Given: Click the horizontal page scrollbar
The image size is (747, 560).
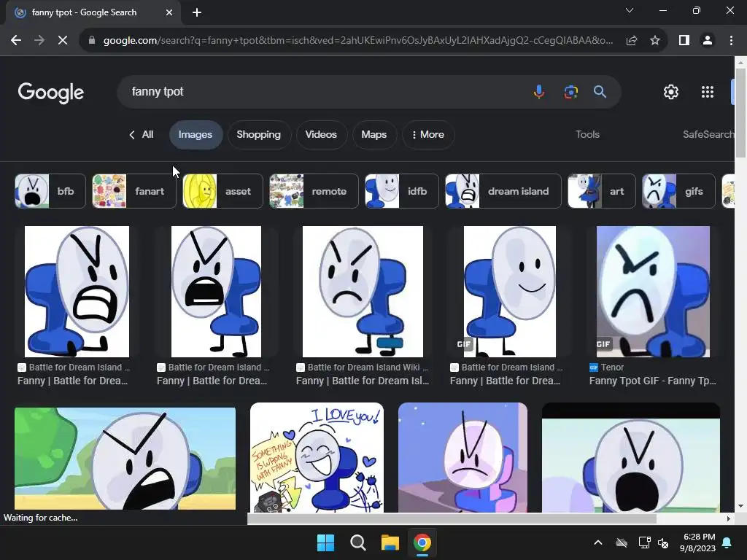Looking at the screenshot, I should coord(452,518).
